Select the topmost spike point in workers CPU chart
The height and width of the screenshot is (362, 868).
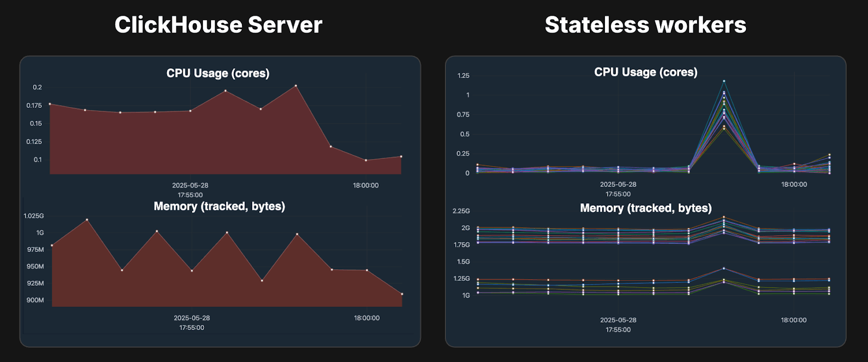click(x=724, y=81)
